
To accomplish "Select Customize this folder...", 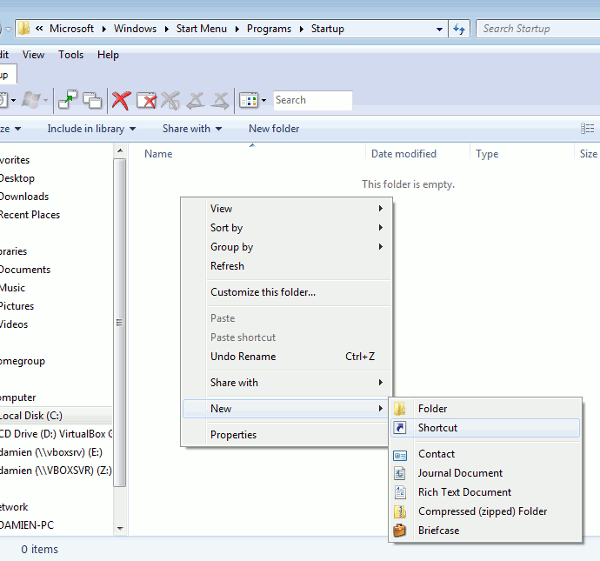I will [287, 292].
